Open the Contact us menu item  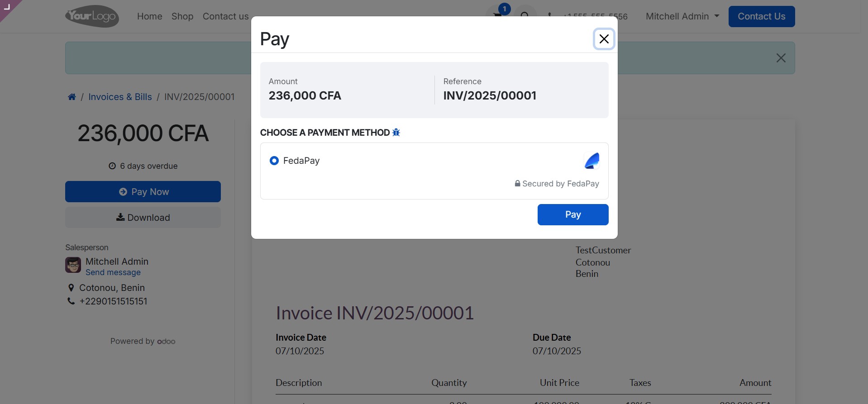pos(225,16)
